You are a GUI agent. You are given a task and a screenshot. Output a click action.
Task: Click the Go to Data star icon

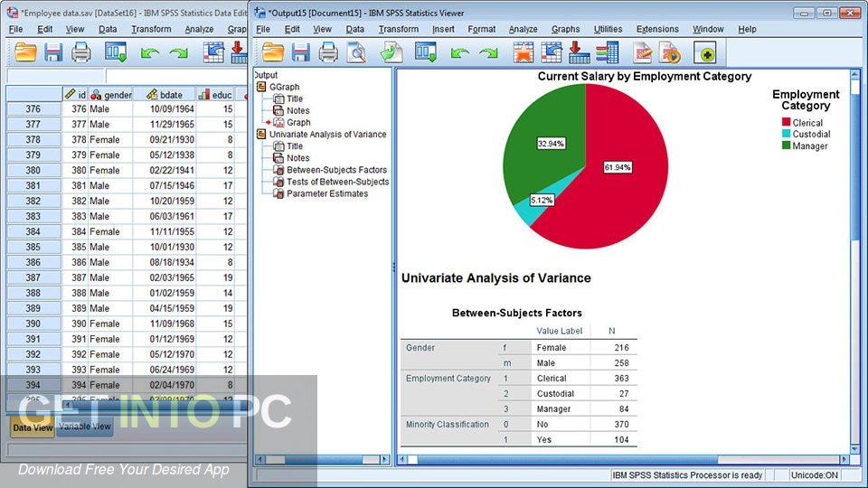coord(524,52)
